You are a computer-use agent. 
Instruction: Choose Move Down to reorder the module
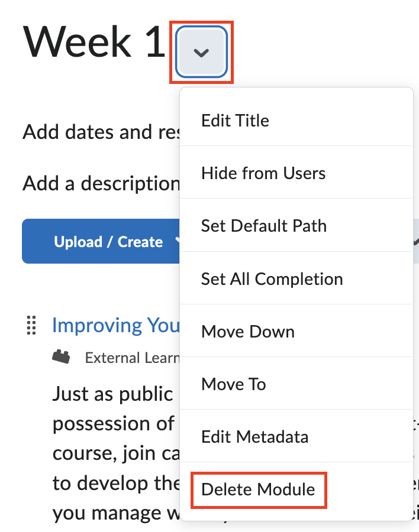247,331
